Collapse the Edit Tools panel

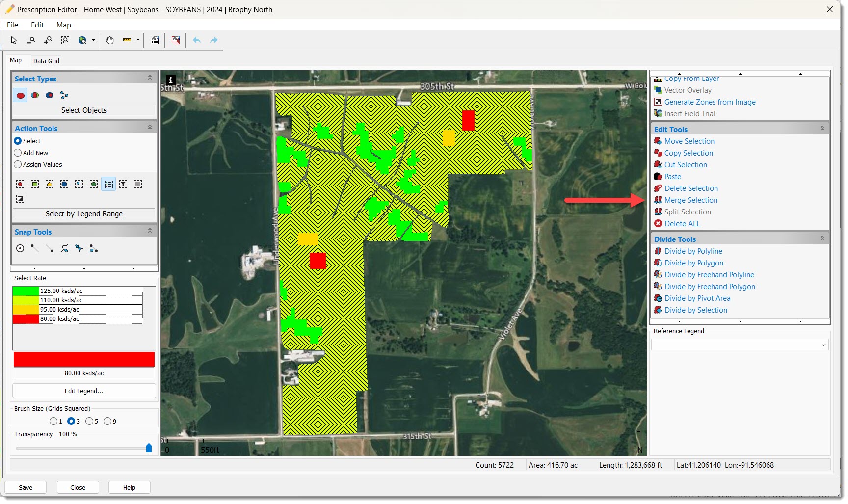click(x=822, y=128)
